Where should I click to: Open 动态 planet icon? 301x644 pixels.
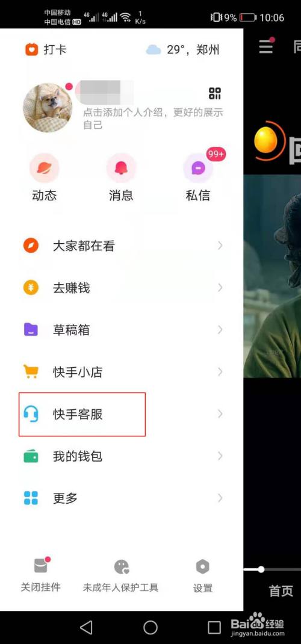tap(45, 168)
